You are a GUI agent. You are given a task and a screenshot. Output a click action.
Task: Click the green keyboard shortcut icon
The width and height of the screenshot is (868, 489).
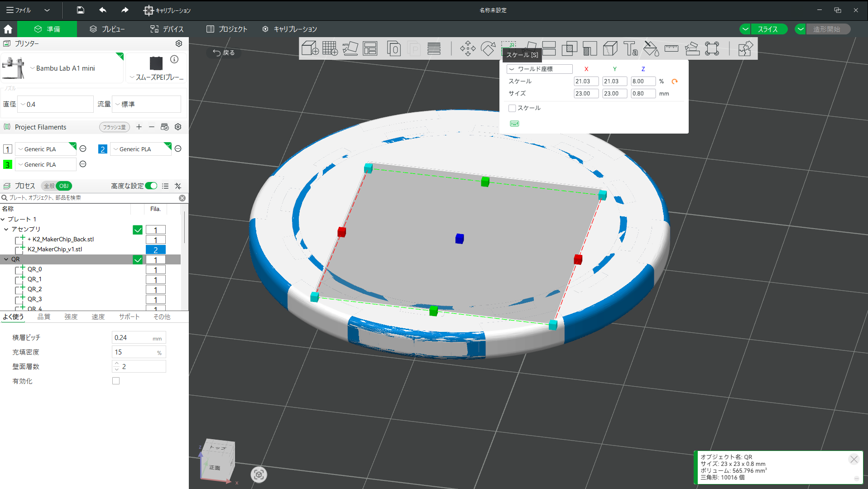[x=514, y=123]
